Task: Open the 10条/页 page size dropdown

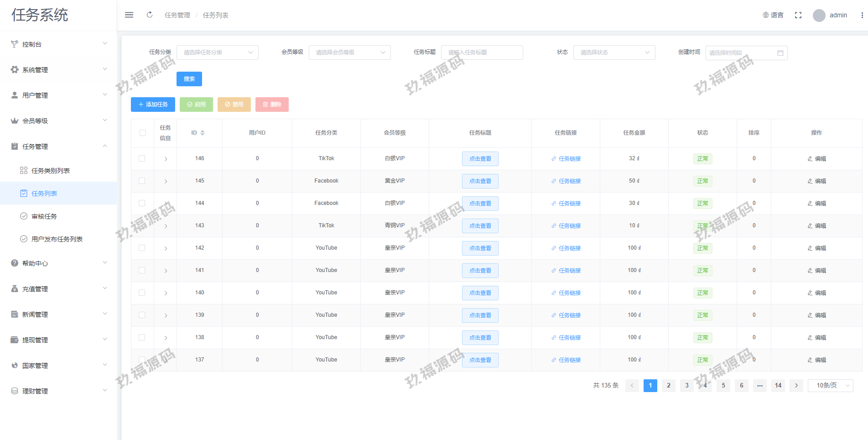Action: point(830,386)
